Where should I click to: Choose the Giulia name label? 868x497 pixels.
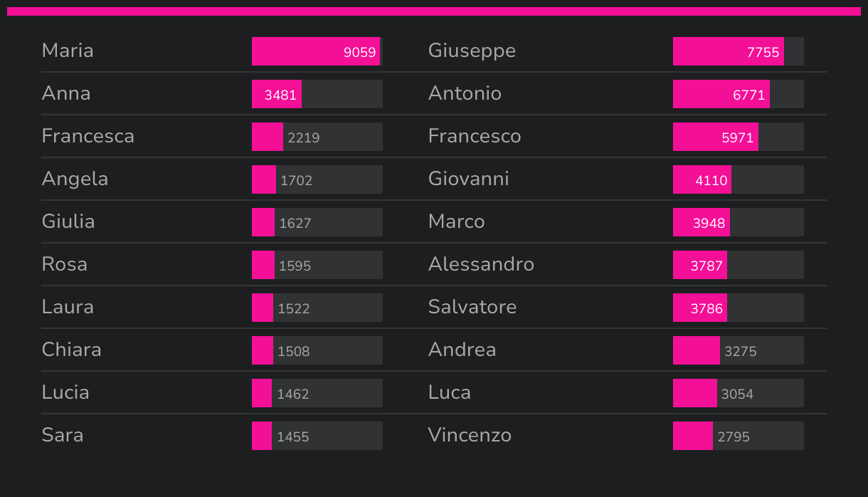(x=68, y=222)
